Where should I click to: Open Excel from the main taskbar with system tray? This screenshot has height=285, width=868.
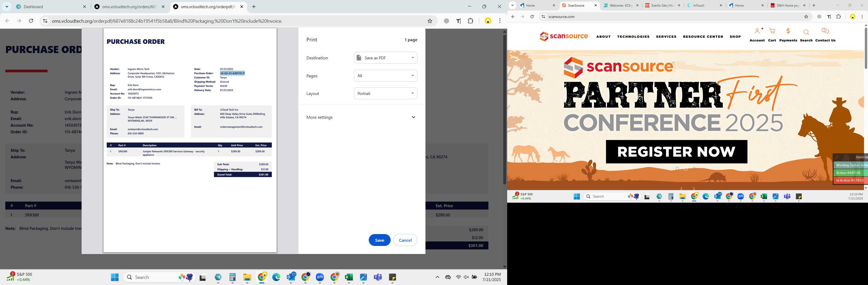click(x=349, y=277)
